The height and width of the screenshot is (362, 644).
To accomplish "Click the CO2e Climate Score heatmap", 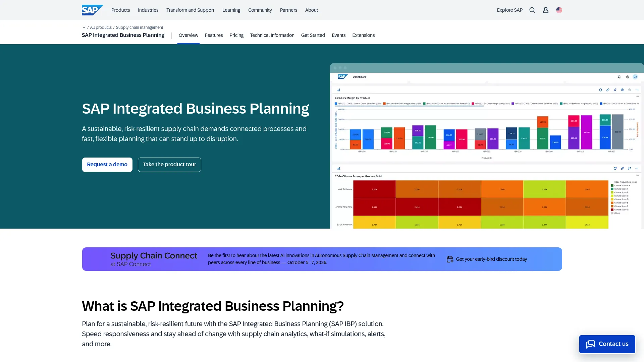I will [481, 204].
